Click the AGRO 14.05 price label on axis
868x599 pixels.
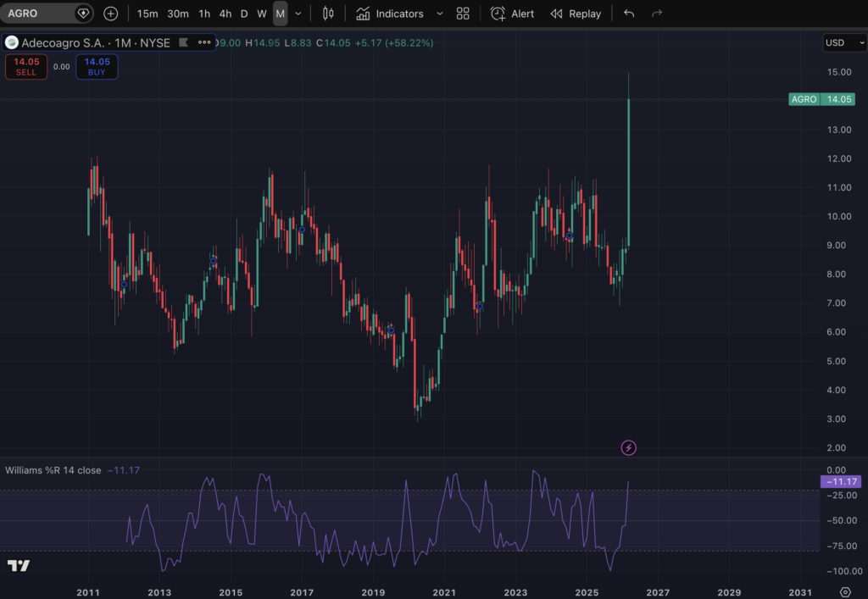(x=821, y=99)
